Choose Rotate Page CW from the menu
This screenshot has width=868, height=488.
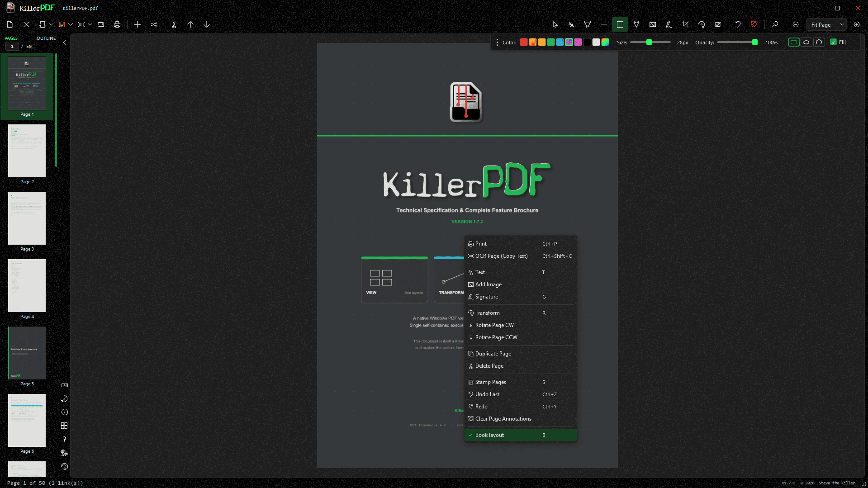(x=521, y=325)
